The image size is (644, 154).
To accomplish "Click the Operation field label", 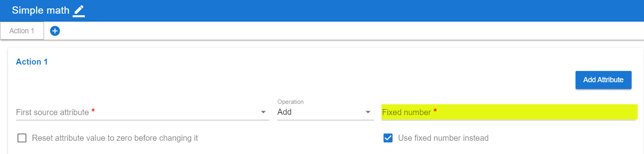I will (x=291, y=102).
